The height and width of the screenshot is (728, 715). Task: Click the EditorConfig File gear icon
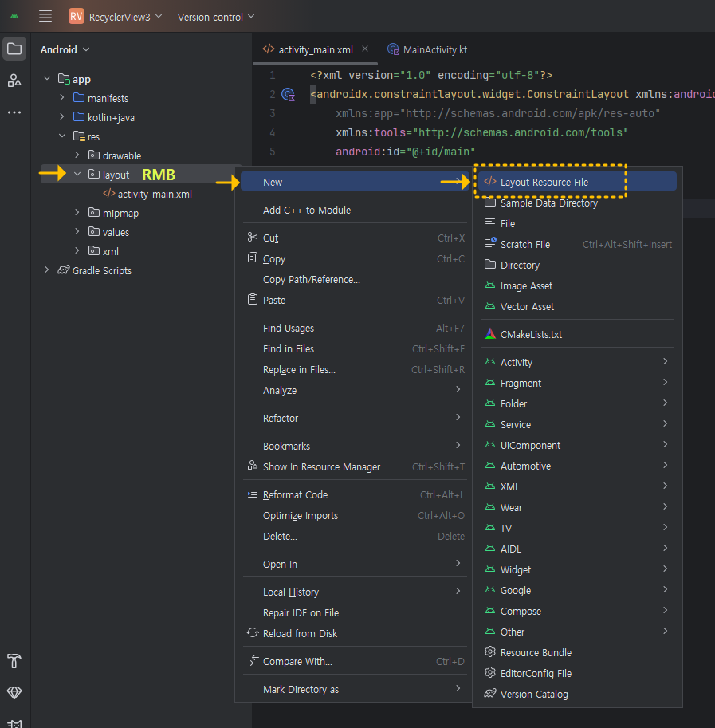490,672
